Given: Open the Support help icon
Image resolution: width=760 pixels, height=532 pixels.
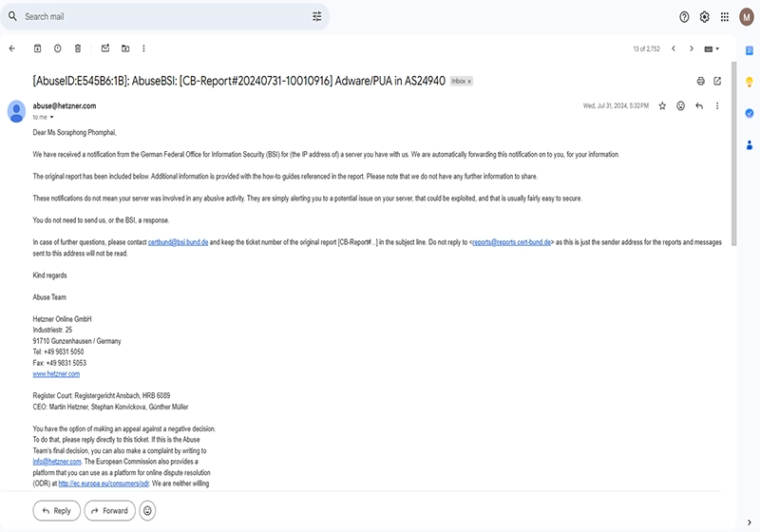Looking at the screenshot, I should pos(684,17).
